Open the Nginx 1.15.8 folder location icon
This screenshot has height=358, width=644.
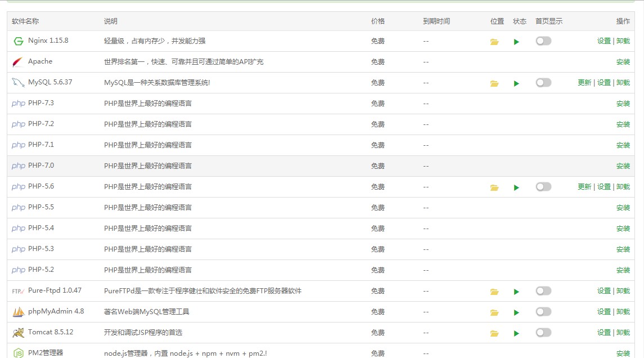(x=494, y=42)
